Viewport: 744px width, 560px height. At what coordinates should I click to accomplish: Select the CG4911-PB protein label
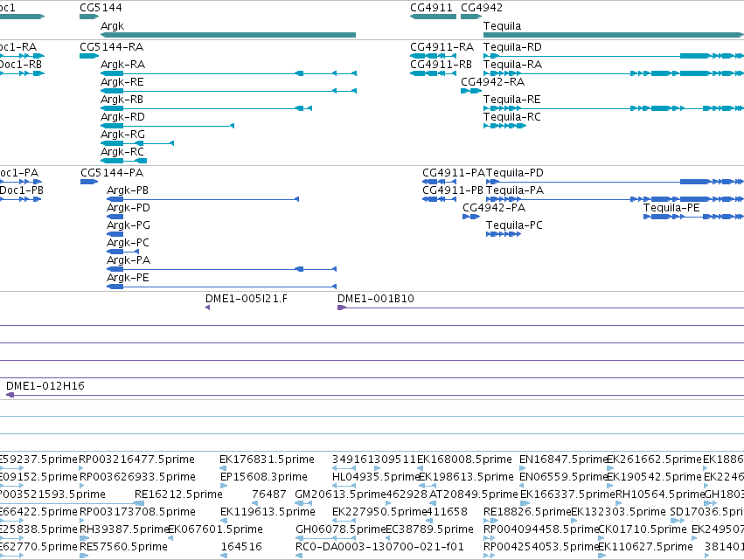click(x=453, y=190)
